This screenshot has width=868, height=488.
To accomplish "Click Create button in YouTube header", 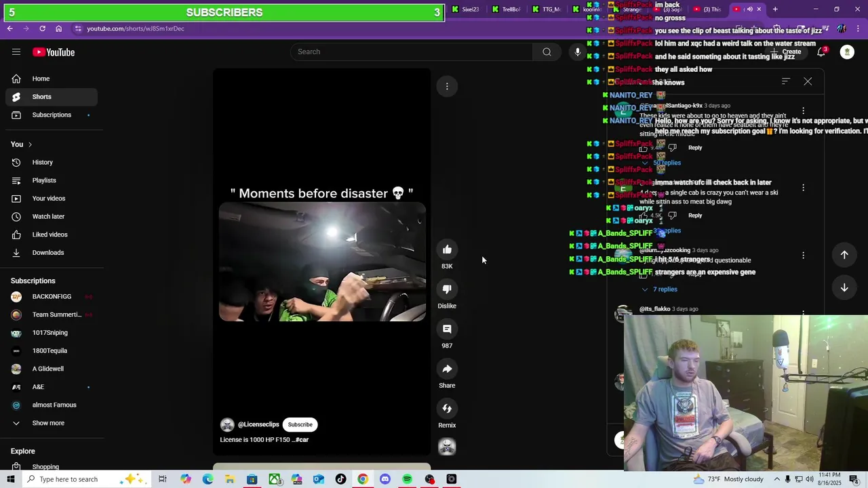I will coord(787,52).
